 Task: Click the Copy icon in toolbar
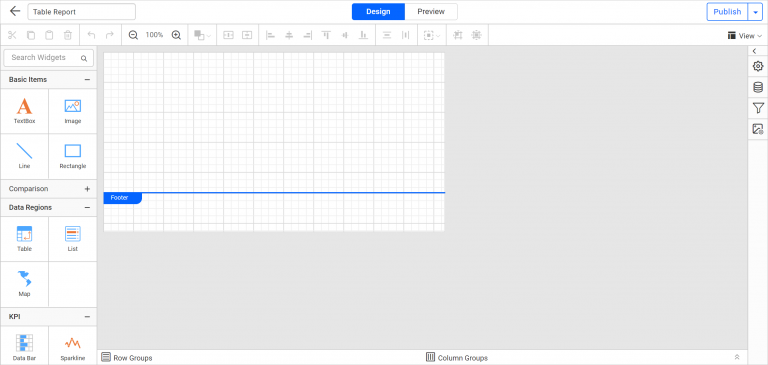pos(31,35)
